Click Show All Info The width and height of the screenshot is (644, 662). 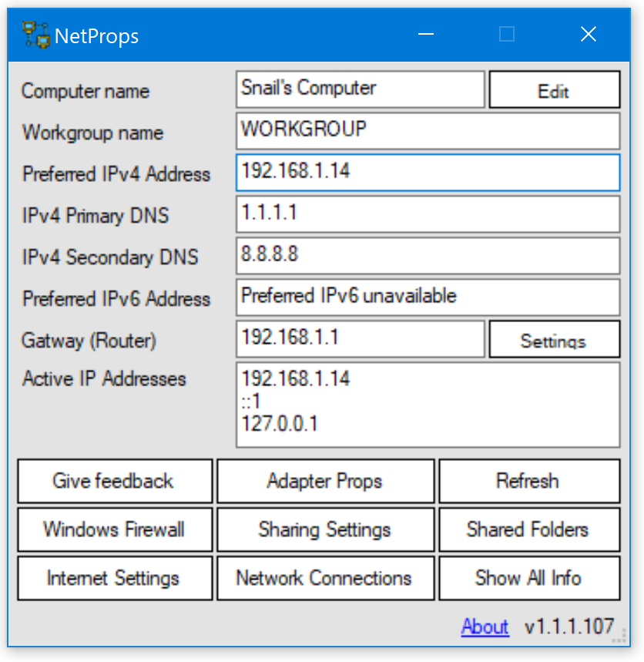pyautogui.click(x=529, y=578)
